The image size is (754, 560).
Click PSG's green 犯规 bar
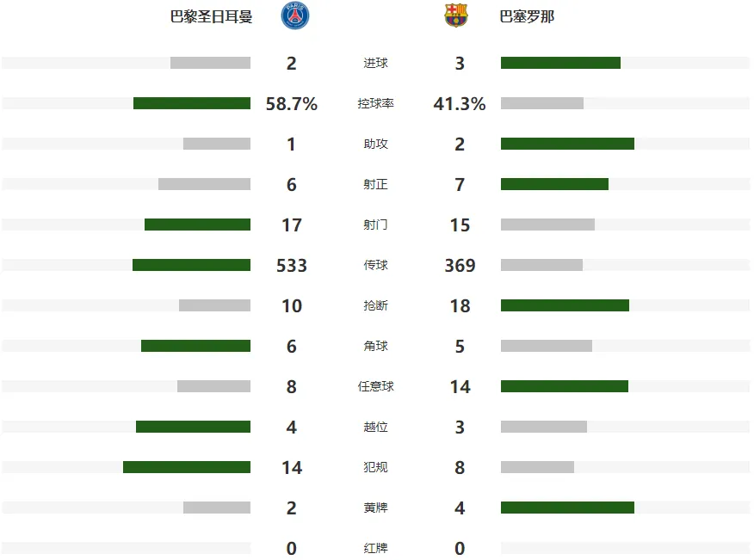187,467
